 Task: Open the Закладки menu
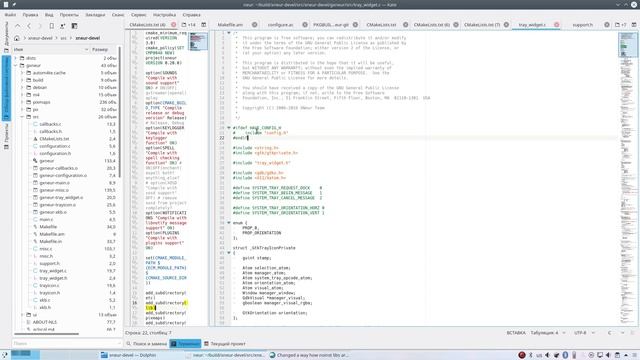point(95,15)
